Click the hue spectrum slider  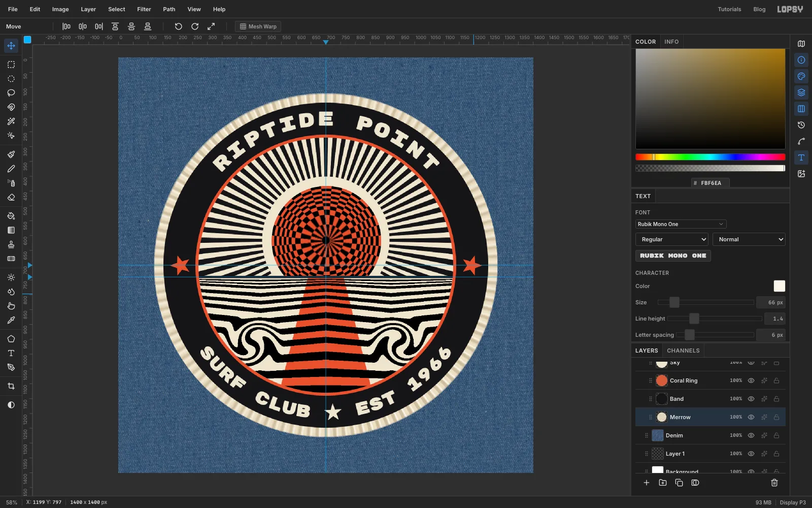click(x=710, y=157)
